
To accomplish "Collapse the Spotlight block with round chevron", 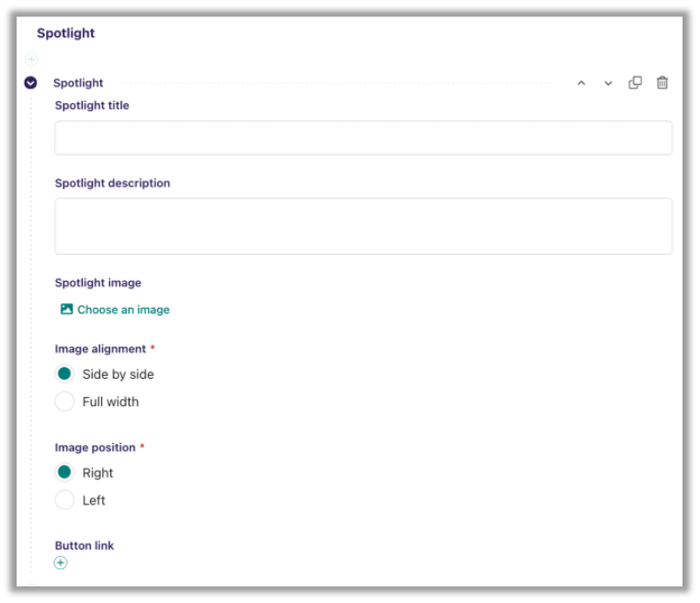I will pos(30,83).
